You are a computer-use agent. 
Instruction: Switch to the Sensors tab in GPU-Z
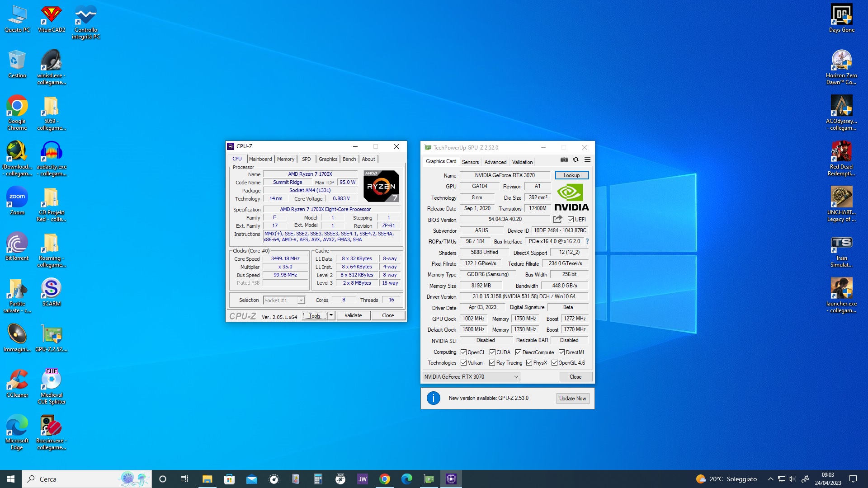(470, 162)
